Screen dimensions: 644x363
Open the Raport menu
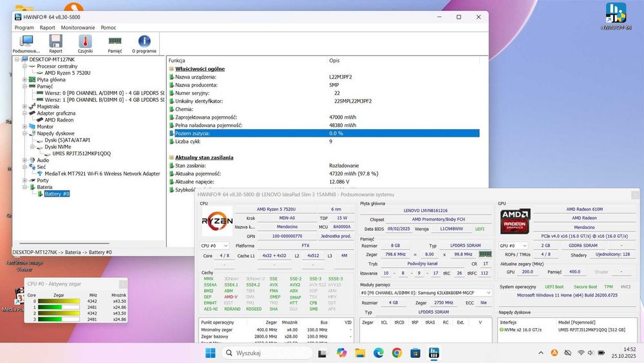pos(47,28)
